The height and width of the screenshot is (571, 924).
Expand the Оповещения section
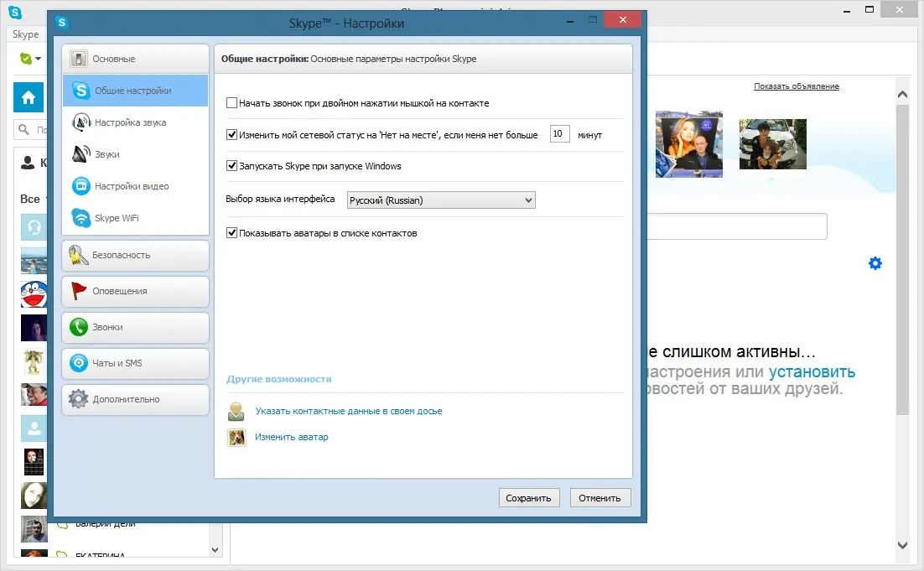coord(135,291)
